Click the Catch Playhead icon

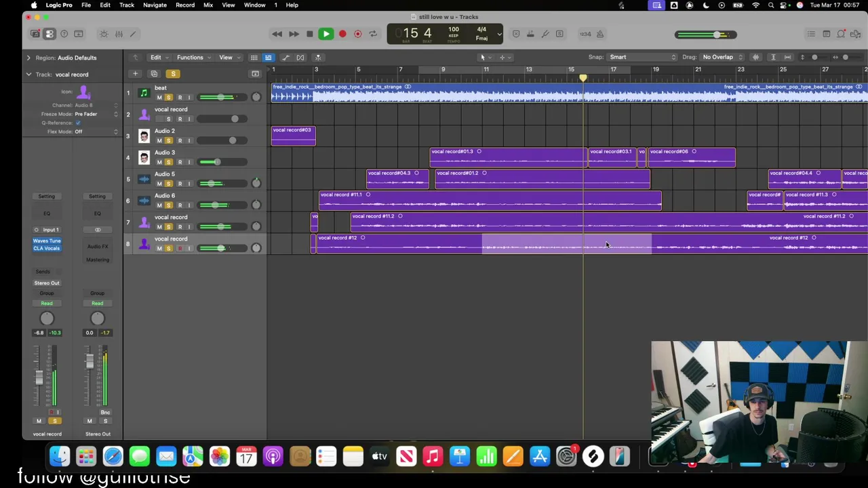coord(318,58)
